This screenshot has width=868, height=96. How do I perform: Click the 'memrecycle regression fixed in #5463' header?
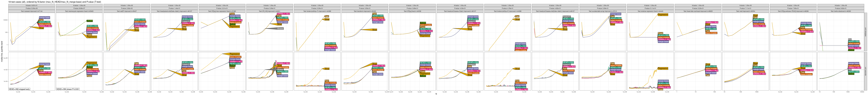pos(79,11)
